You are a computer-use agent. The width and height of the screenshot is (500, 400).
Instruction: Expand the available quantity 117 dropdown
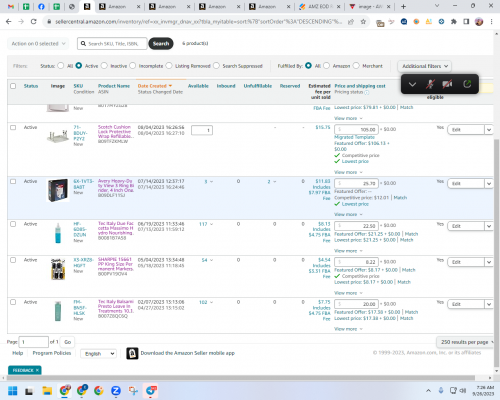click(211, 224)
